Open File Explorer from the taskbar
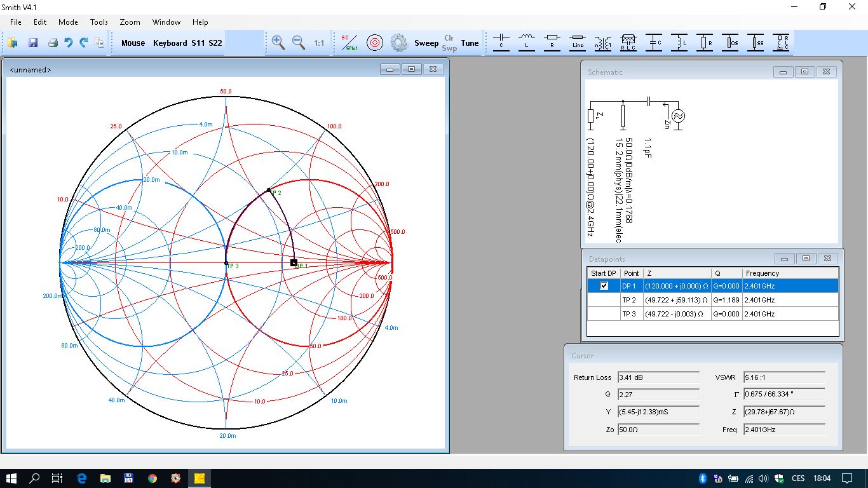This screenshot has width=868, height=488. [105, 478]
